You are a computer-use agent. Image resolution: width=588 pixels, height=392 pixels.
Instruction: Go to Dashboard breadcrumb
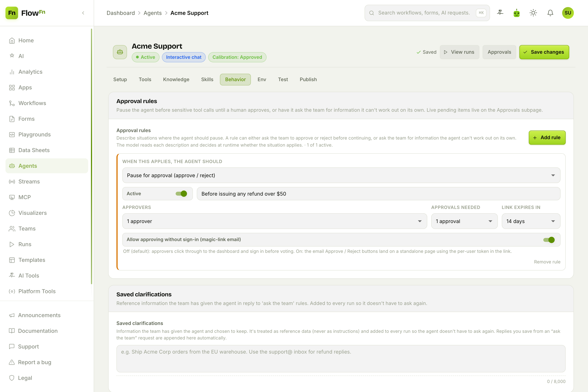121,13
